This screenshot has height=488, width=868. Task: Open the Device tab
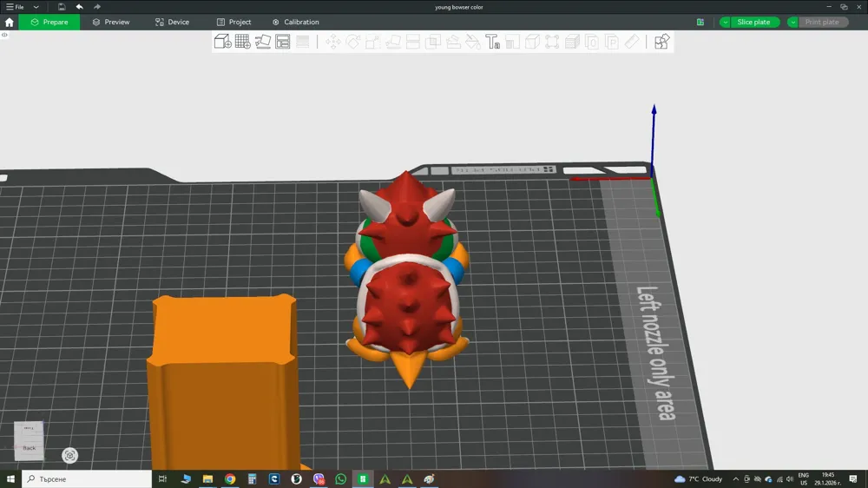[x=172, y=23]
